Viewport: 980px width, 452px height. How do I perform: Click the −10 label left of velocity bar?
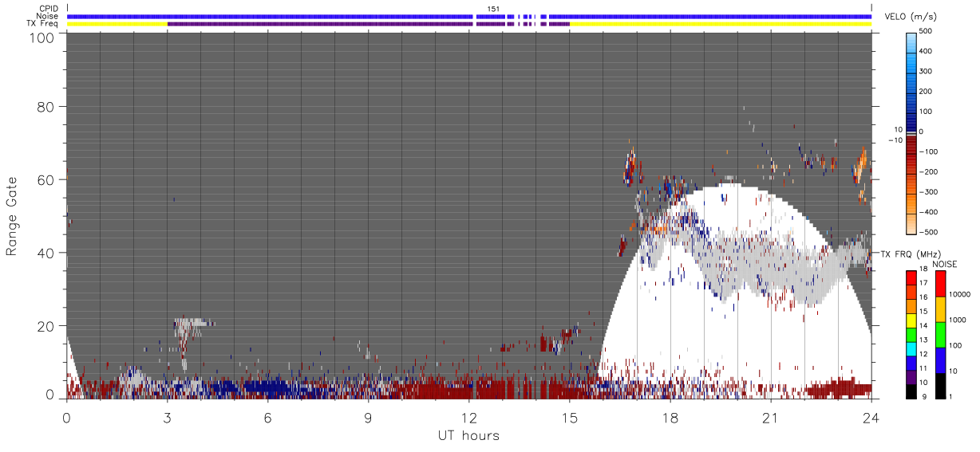coord(894,140)
